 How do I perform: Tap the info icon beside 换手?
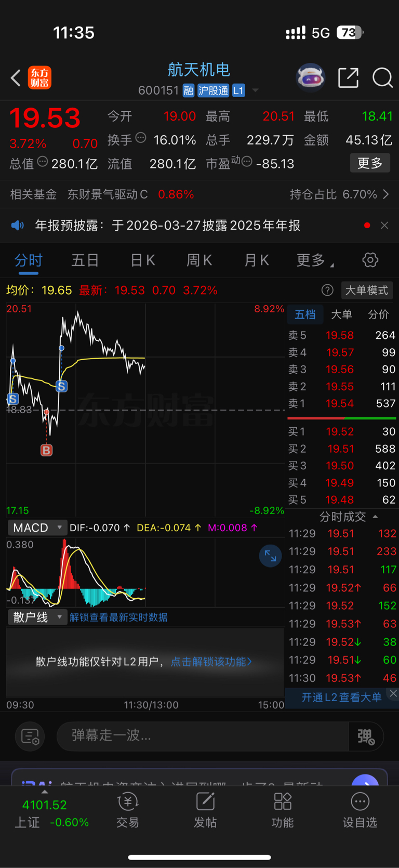coord(141,138)
